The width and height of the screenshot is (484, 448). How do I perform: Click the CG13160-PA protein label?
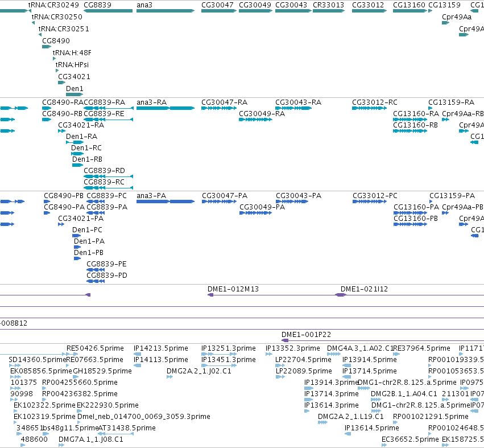point(416,207)
